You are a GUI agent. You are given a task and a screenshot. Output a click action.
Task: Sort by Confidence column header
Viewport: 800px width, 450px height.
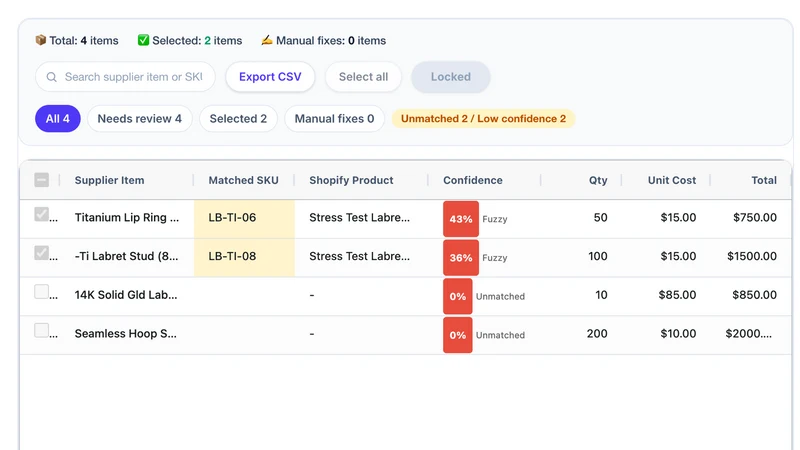(x=472, y=180)
